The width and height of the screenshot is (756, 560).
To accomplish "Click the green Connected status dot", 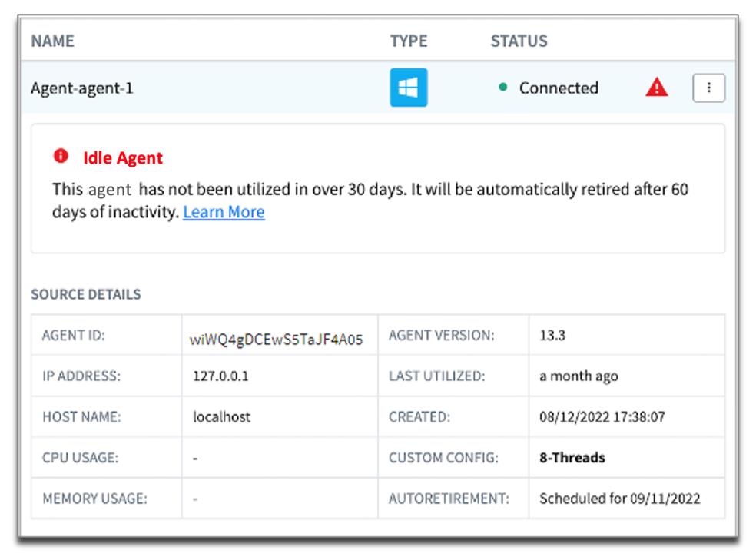I will coord(503,88).
